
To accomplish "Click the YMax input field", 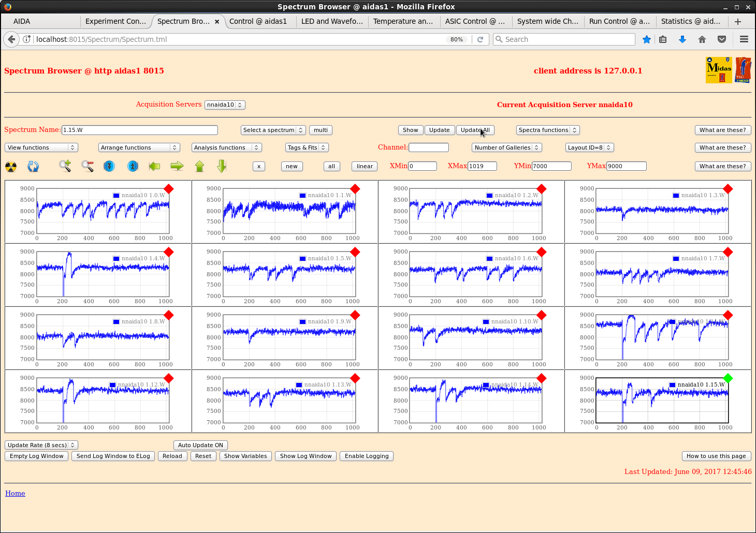I will (x=627, y=166).
